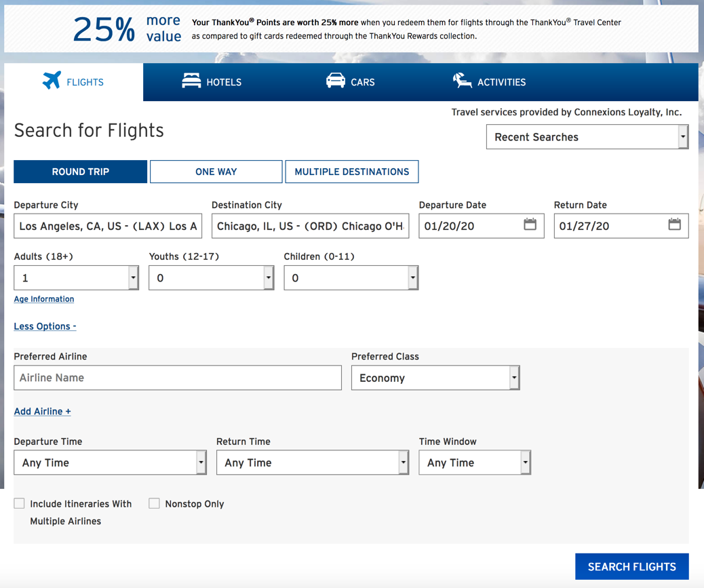Open the Return Time dropdown
The width and height of the screenshot is (704, 588).
click(313, 463)
